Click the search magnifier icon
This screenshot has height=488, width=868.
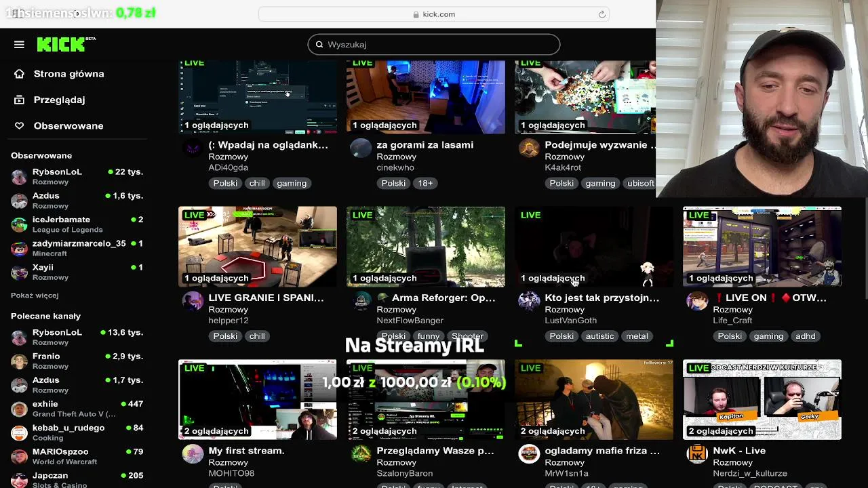pos(319,45)
